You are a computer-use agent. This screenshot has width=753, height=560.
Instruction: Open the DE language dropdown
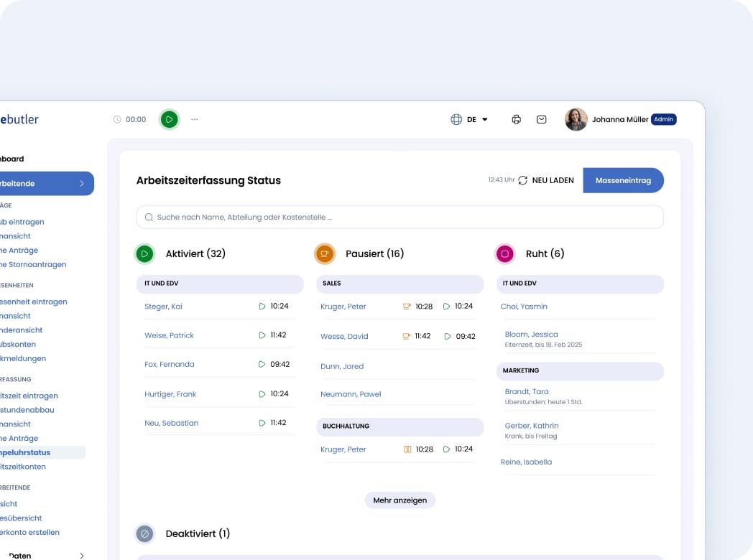click(477, 119)
